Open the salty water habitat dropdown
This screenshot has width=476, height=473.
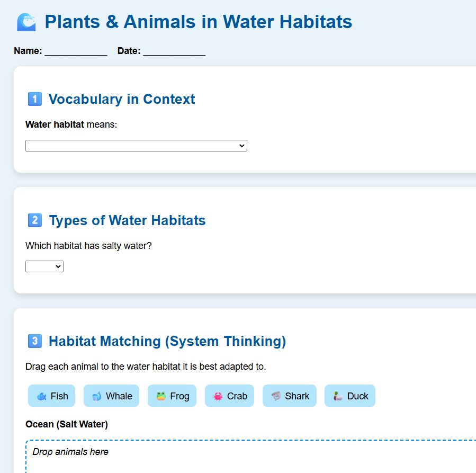click(x=44, y=266)
